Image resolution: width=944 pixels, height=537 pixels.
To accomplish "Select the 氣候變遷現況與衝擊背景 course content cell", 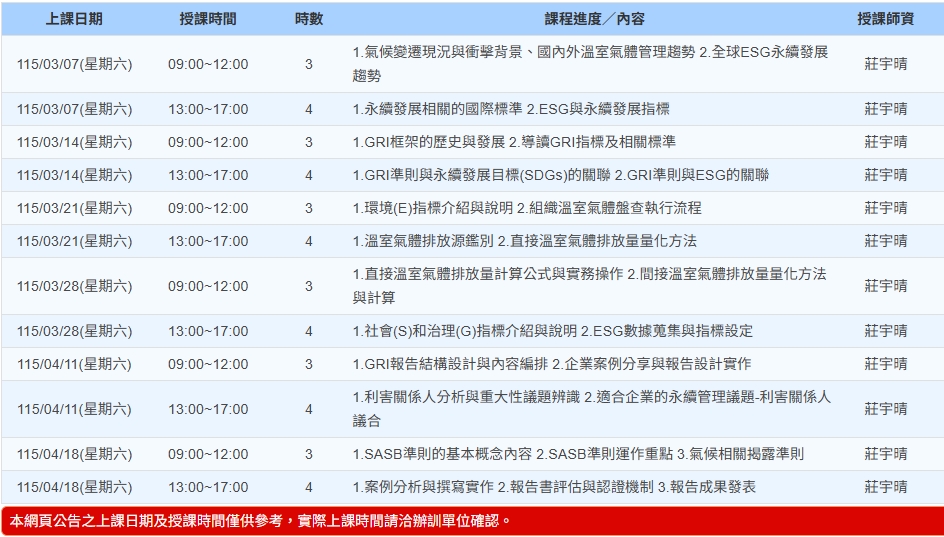I will (590, 64).
